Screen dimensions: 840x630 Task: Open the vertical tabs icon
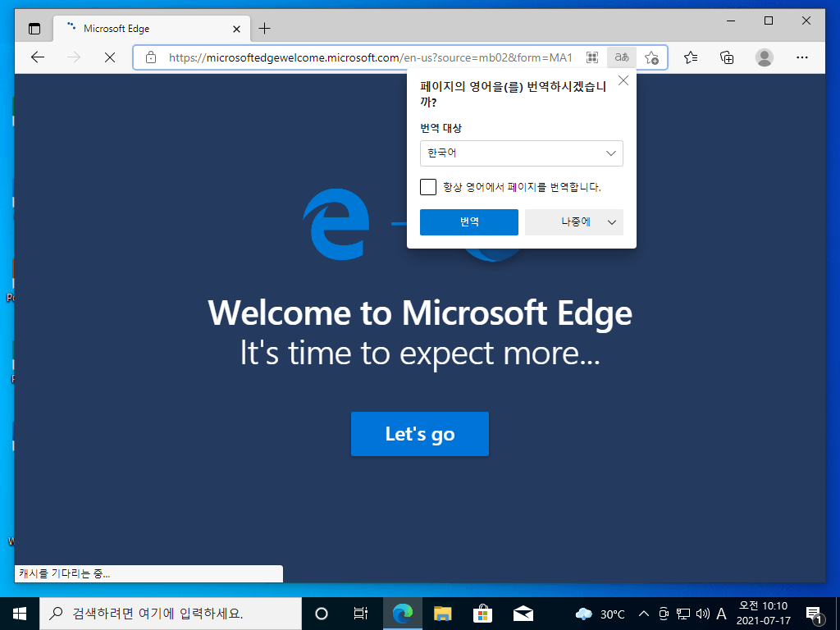pyautogui.click(x=34, y=29)
